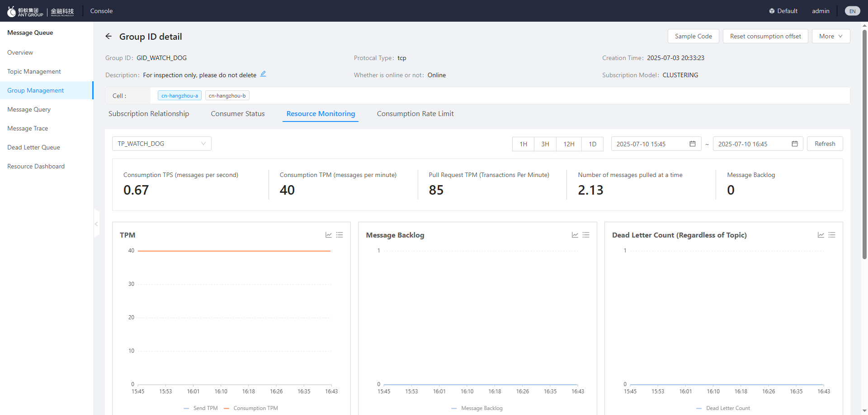Click the Default workspace cube icon
This screenshot has height=415, width=868.
(772, 11)
